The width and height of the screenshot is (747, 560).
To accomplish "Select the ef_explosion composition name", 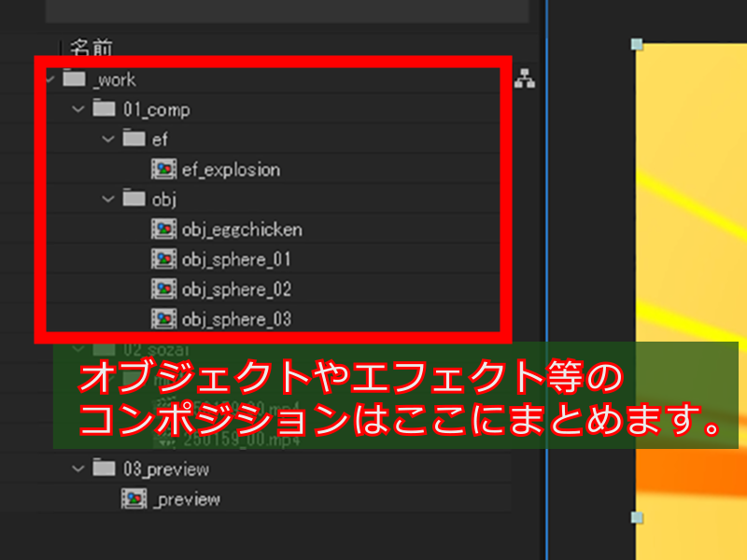I will click(231, 170).
